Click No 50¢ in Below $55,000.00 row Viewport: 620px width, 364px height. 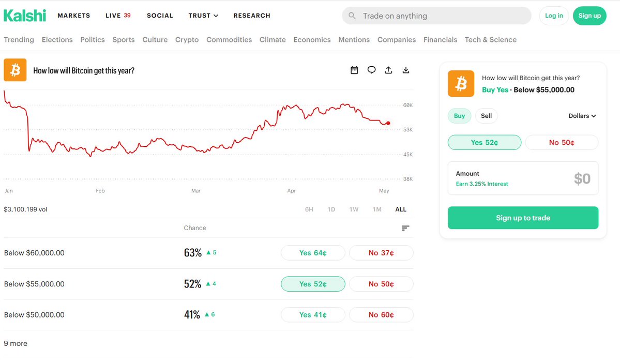coord(381,284)
